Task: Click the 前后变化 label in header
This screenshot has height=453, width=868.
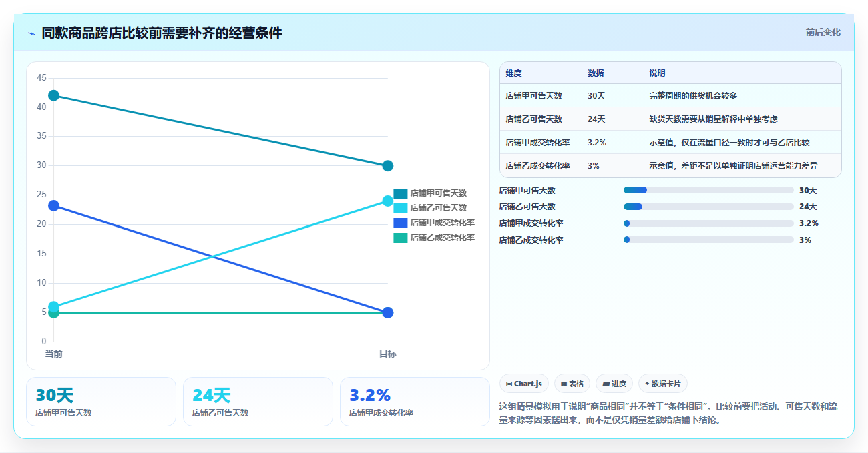Action: (x=823, y=32)
